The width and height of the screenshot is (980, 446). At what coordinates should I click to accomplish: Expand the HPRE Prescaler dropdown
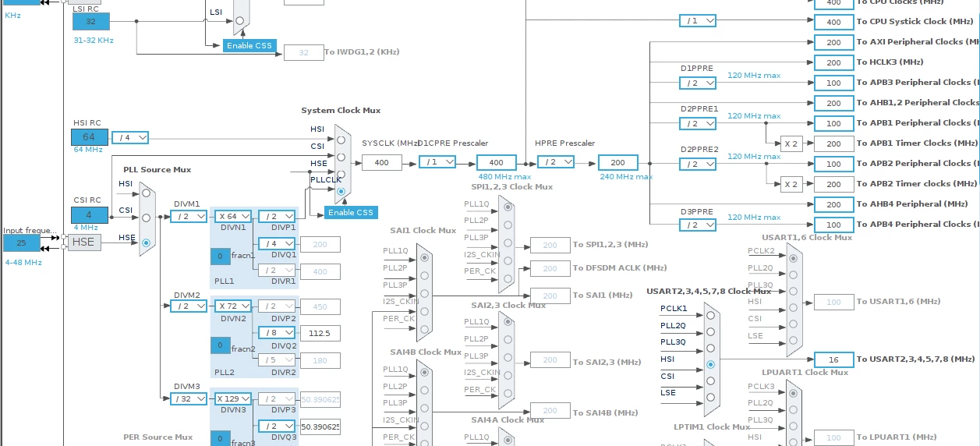tap(556, 162)
